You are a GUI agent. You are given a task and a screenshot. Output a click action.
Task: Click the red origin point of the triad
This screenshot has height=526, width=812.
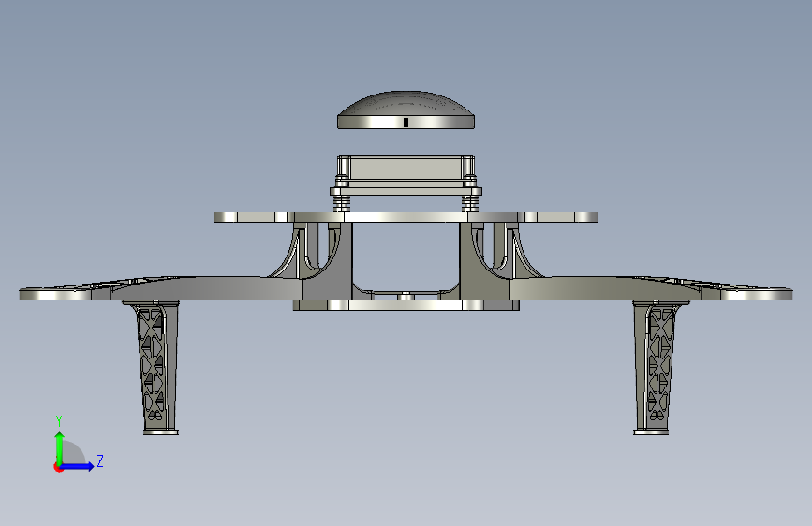pyautogui.click(x=58, y=467)
